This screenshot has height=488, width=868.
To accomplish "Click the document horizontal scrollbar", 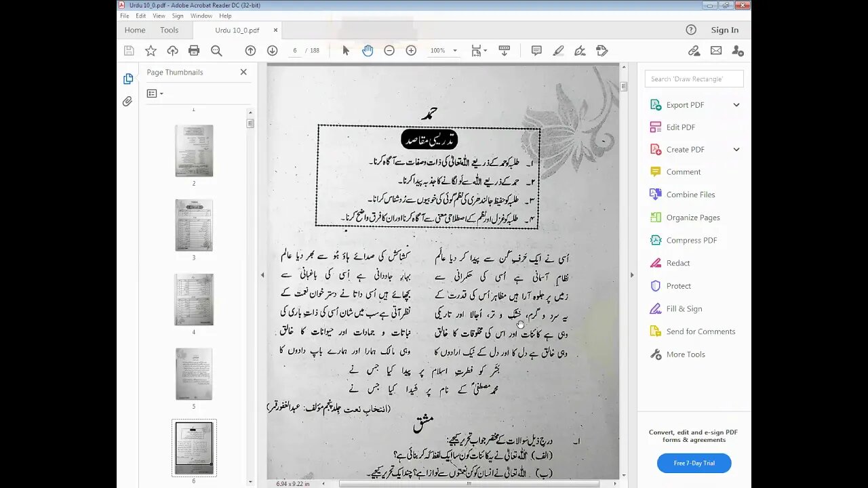I will (x=469, y=484).
